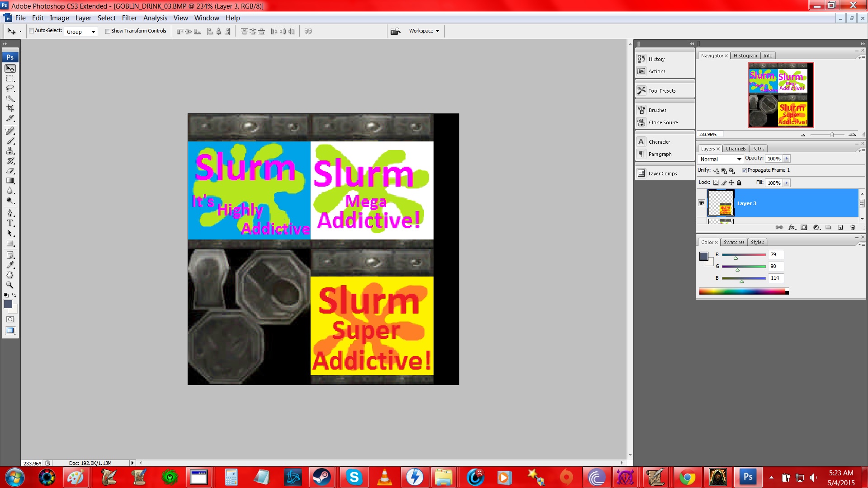This screenshot has height=488, width=868.
Task: Enable Show Transform Controls checkbox
Action: click(x=108, y=31)
